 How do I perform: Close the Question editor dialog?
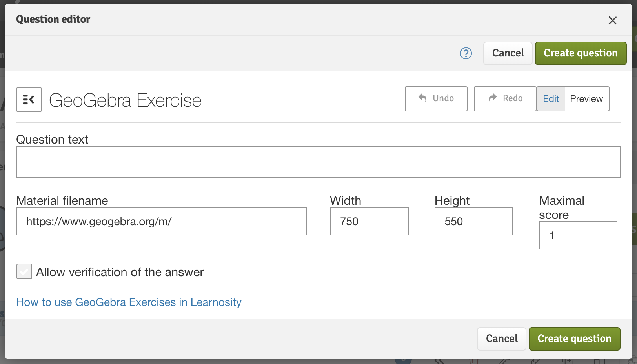tap(613, 20)
